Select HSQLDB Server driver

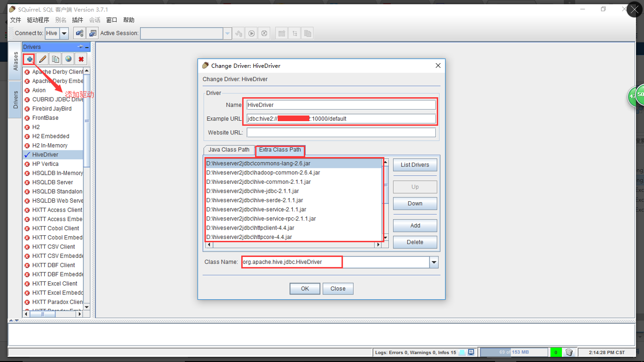coord(53,182)
